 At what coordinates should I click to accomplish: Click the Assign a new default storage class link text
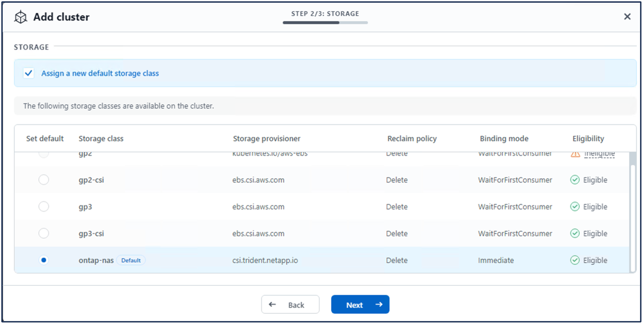click(x=100, y=73)
